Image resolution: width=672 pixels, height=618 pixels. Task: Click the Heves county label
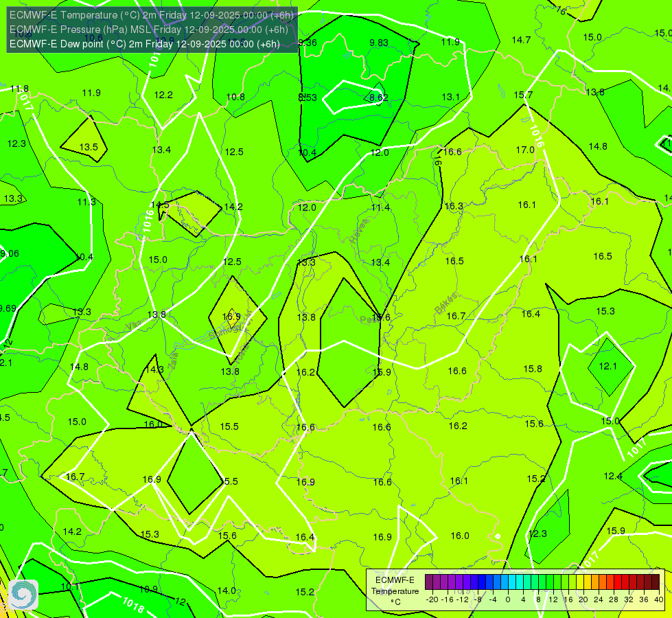point(359,231)
